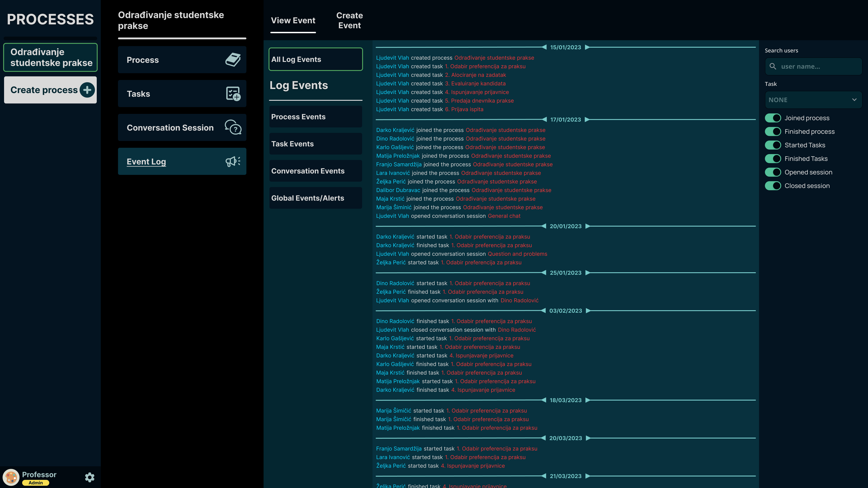
Task: Switch to the Create Event tab
Action: tap(349, 20)
